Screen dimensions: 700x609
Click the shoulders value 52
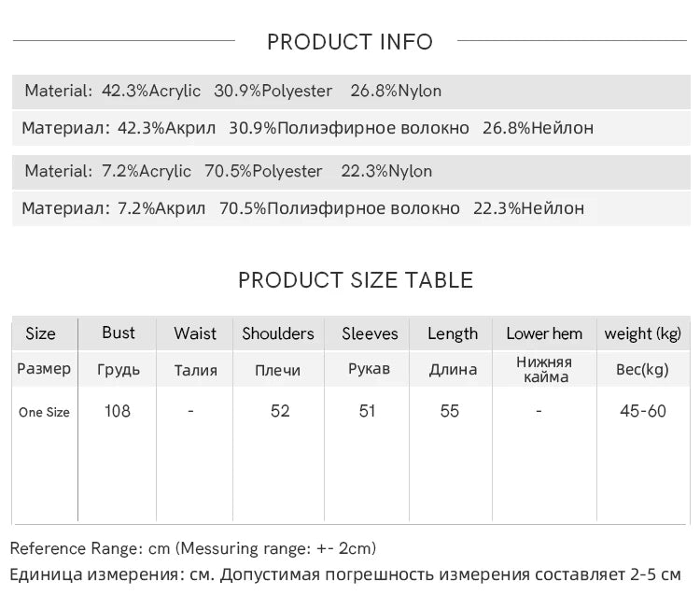pyautogui.click(x=280, y=411)
